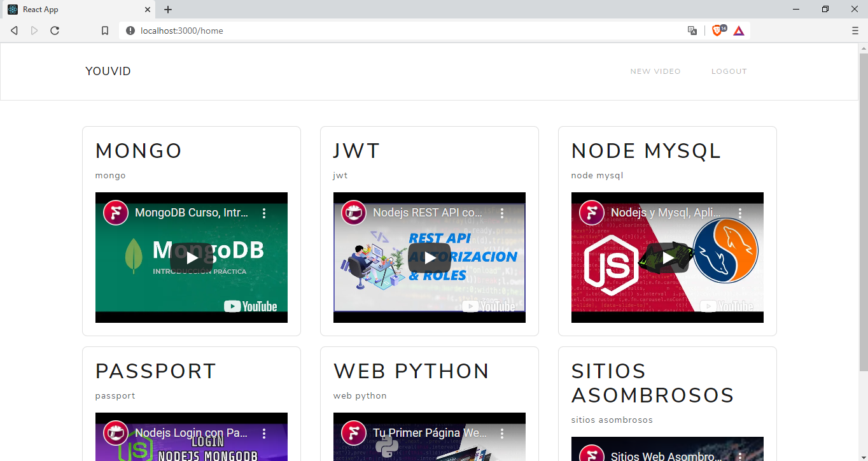Open the three-dot options on the Node MySQL video
The height and width of the screenshot is (461, 868).
(x=740, y=212)
